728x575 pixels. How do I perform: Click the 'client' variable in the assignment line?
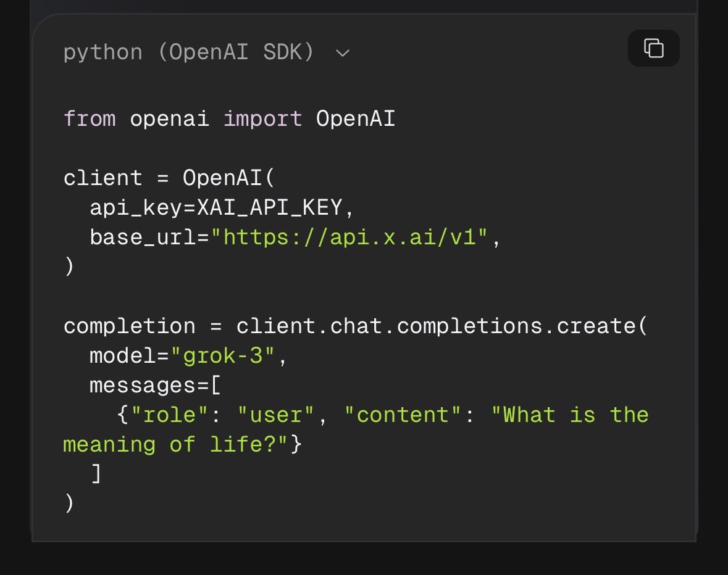coord(103,178)
